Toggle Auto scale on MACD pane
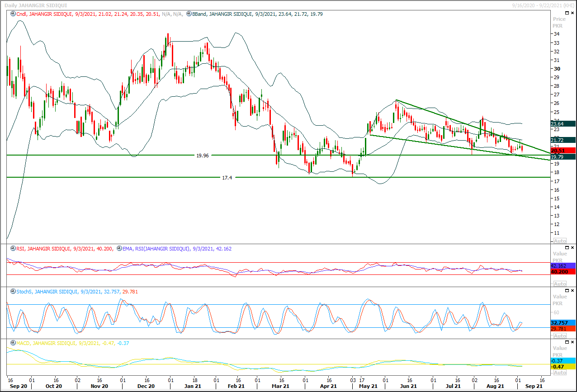This screenshot has height=392, width=577. click(x=560, y=372)
